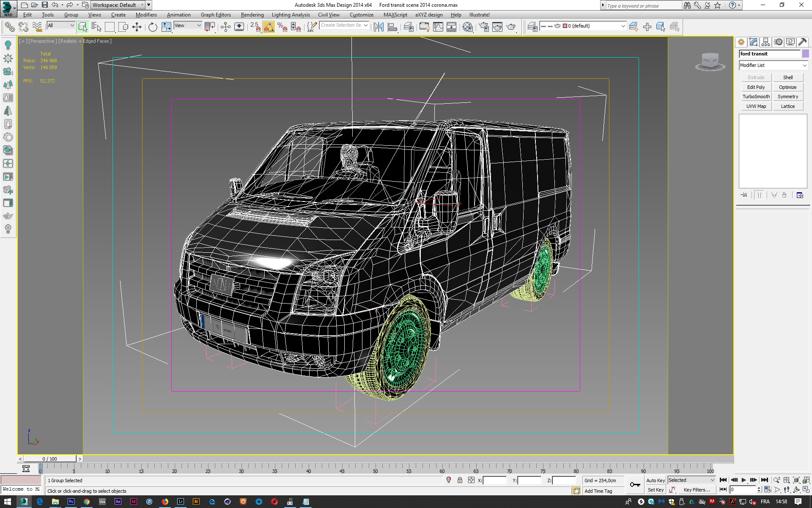Activate the Select Object tool

[83, 27]
